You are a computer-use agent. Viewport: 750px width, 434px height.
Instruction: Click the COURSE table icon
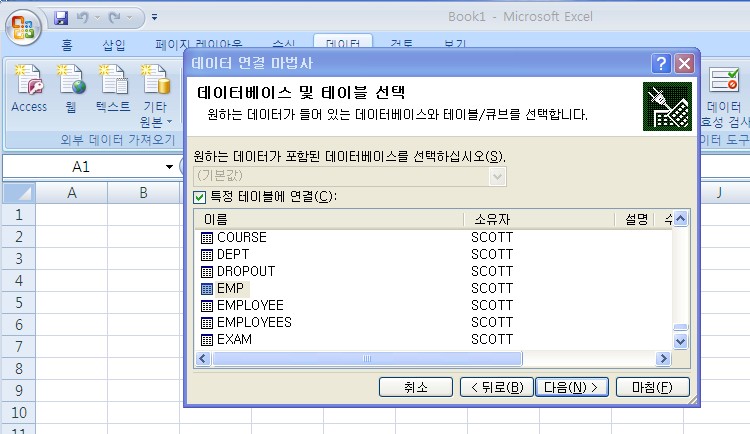click(x=207, y=238)
